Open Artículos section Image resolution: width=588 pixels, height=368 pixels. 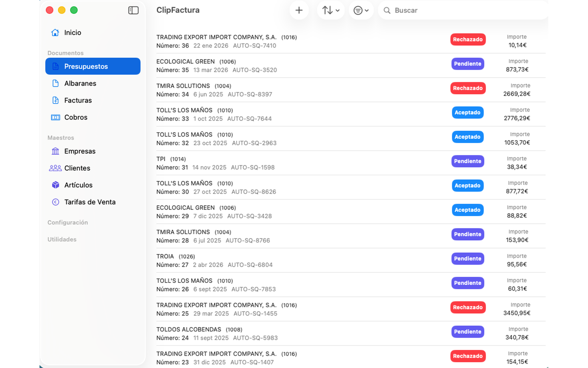[x=93, y=185]
